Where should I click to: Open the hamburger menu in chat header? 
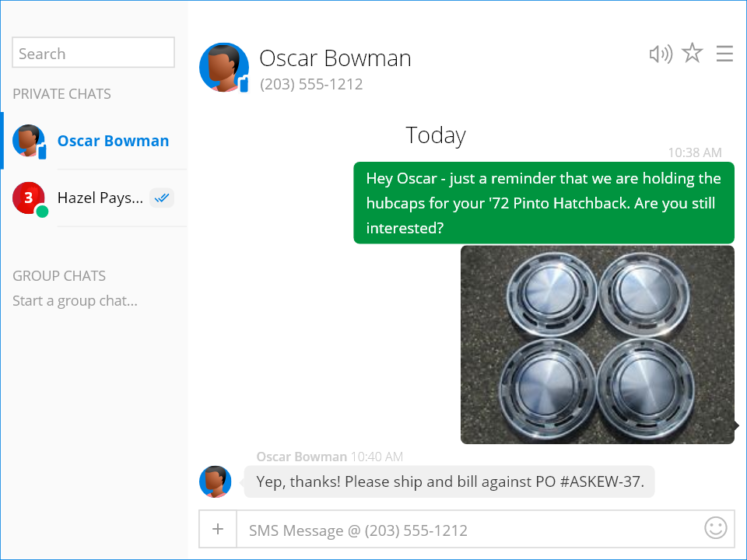click(724, 54)
